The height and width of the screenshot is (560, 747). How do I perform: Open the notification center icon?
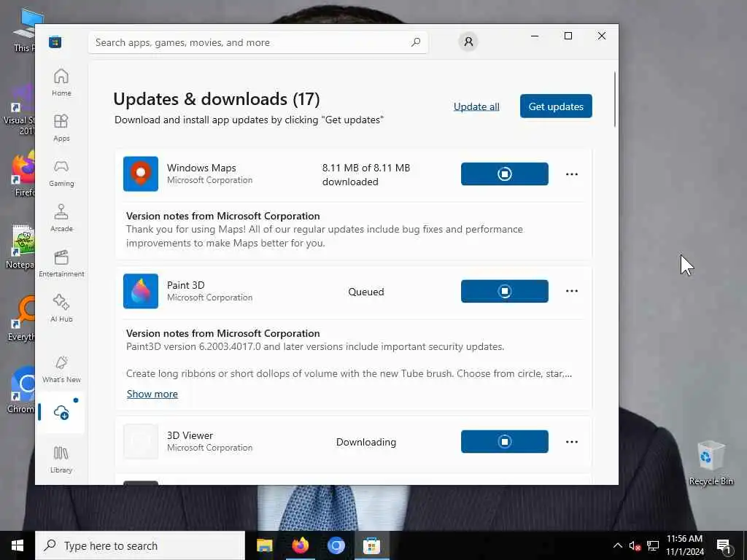click(x=724, y=545)
